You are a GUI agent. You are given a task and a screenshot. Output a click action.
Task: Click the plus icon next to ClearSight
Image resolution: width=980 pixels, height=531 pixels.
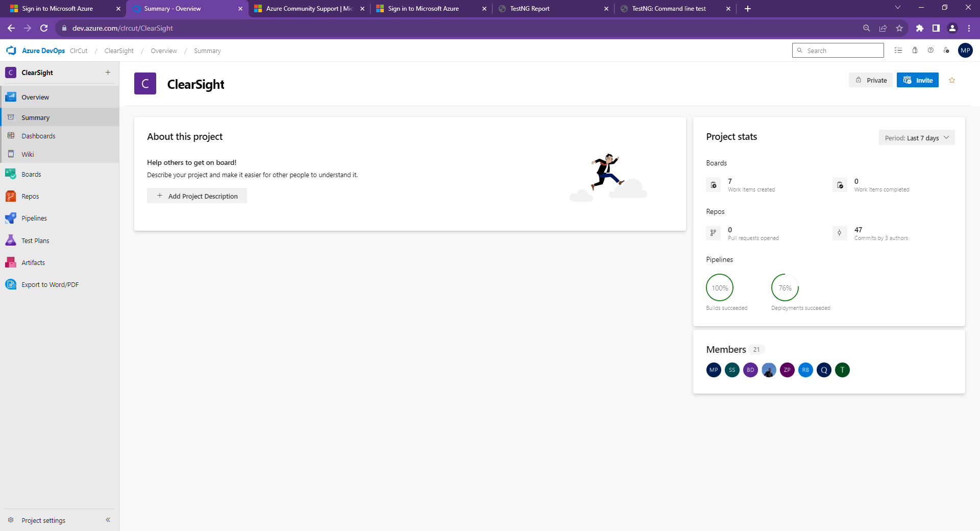(108, 73)
